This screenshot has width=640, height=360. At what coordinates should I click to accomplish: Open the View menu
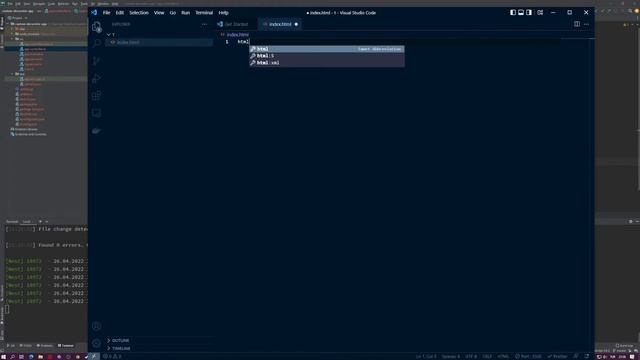pos(159,13)
